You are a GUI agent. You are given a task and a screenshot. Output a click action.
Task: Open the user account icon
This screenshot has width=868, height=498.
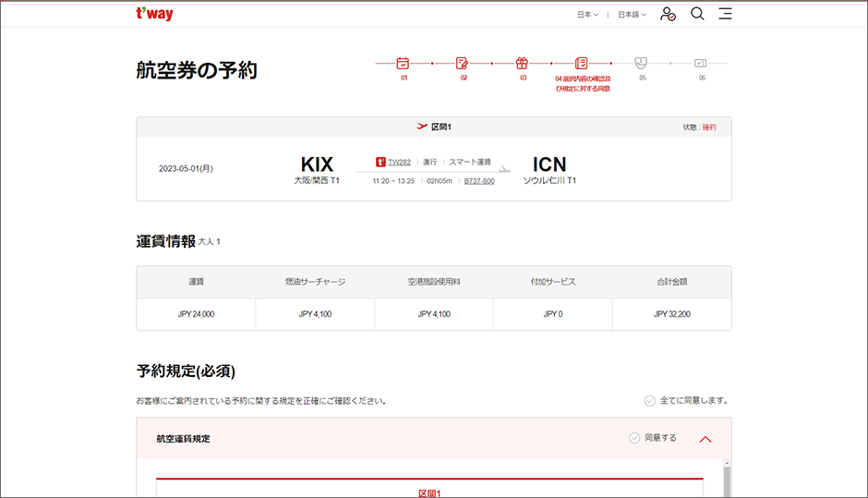pyautogui.click(x=668, y=14)
